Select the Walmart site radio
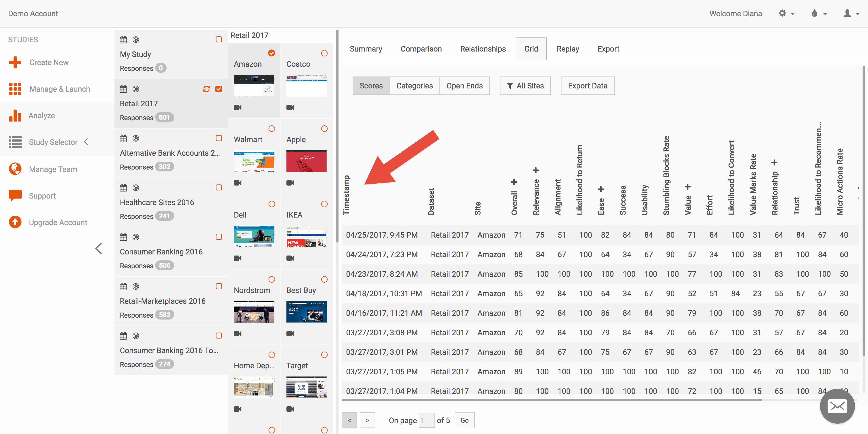This screenshot has width=868, height=434. click(x=272, y=129)
